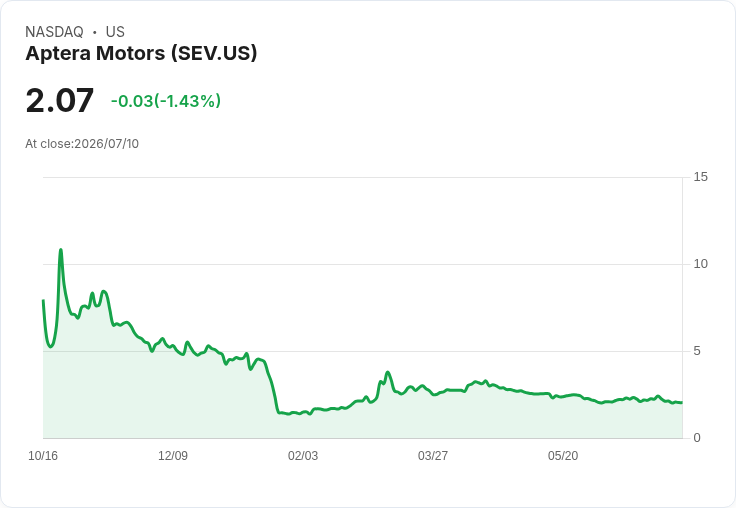Click the 10 price gridline
Image resolution: width=736 pixels, height=508 pixels.
[x=362, y=264]
